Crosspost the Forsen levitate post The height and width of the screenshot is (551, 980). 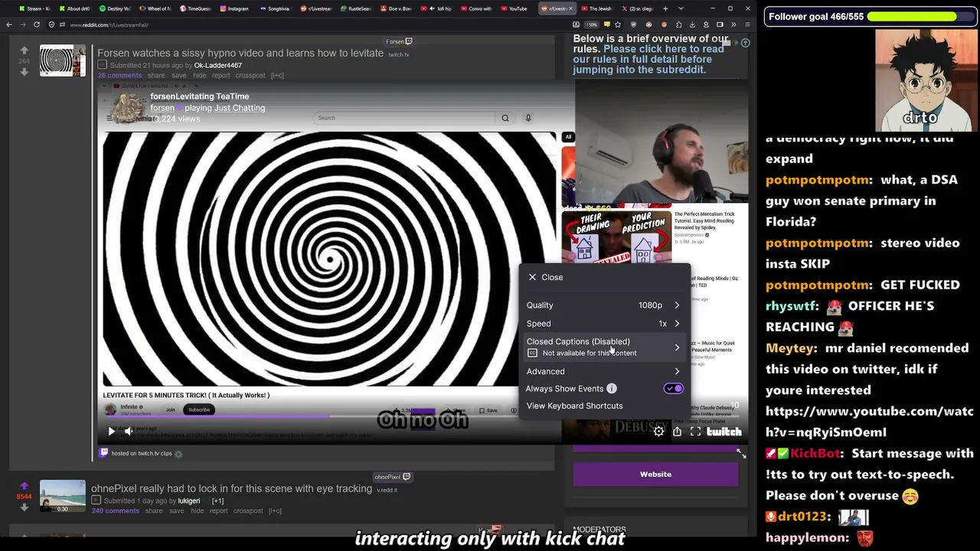[250, 76]
